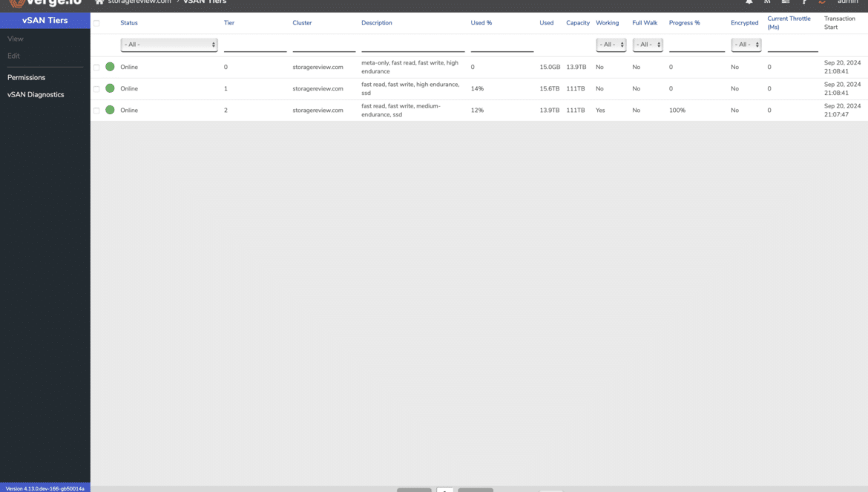The height and width of the screenshot is (492, 868).
Task: Click the Yes working value in Tier 2 row
Action: 600,110
